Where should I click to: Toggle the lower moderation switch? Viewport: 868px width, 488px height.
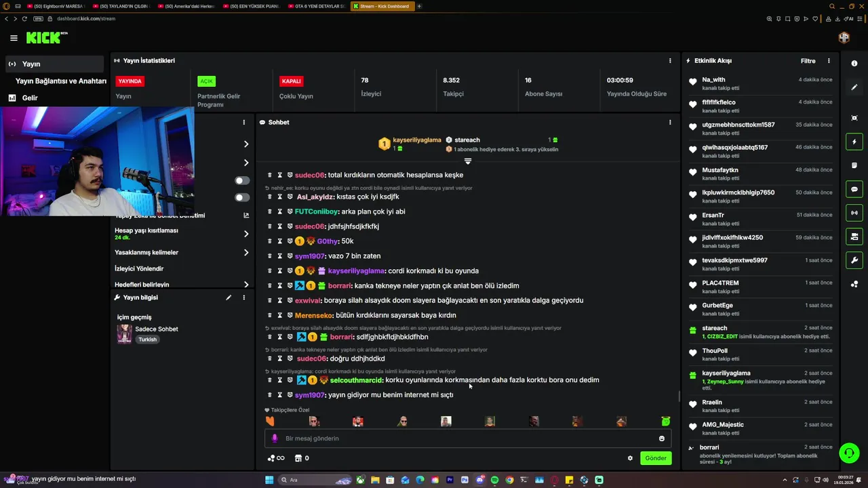coord(242,197)
